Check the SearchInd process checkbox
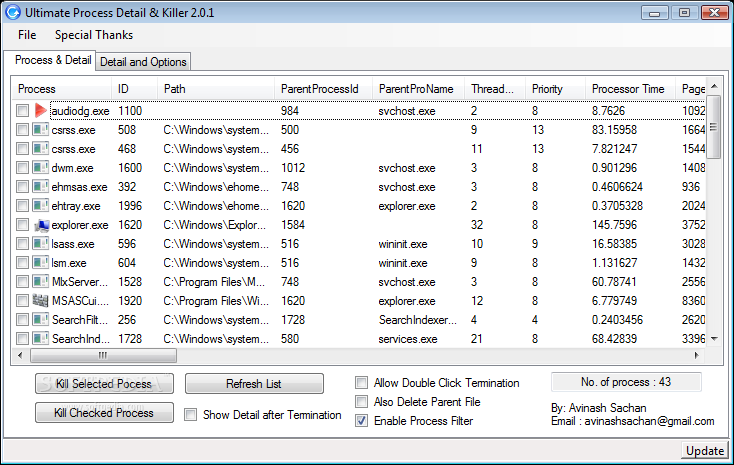The image size is (734, 465). [22, 339]
